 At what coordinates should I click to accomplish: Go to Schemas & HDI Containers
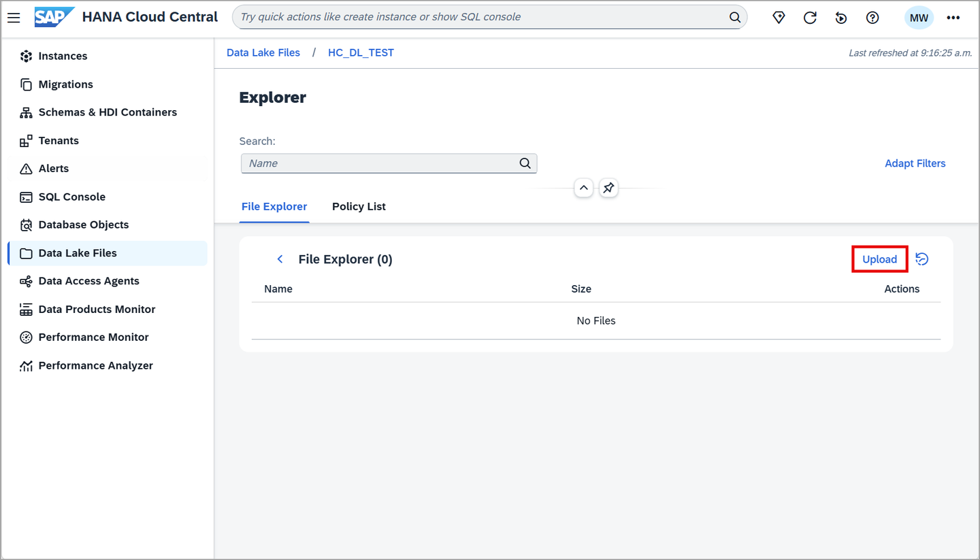click(108, 112)
